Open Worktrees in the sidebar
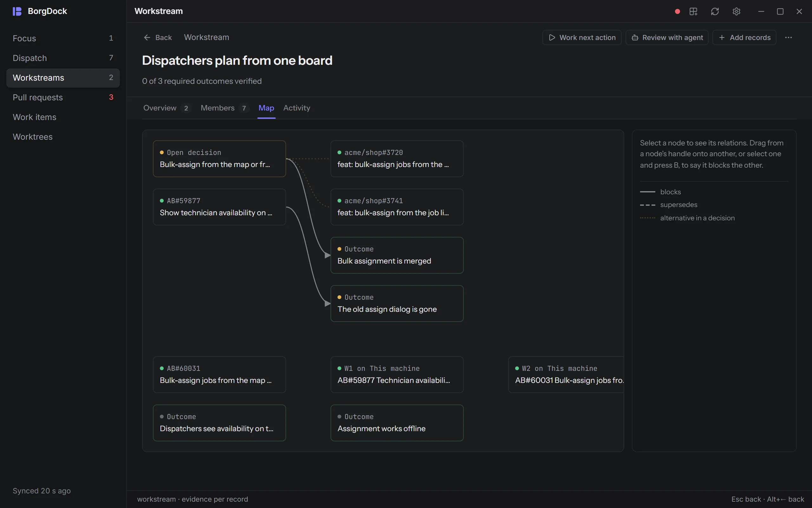The image size is (812, 508). click(63, 137)
